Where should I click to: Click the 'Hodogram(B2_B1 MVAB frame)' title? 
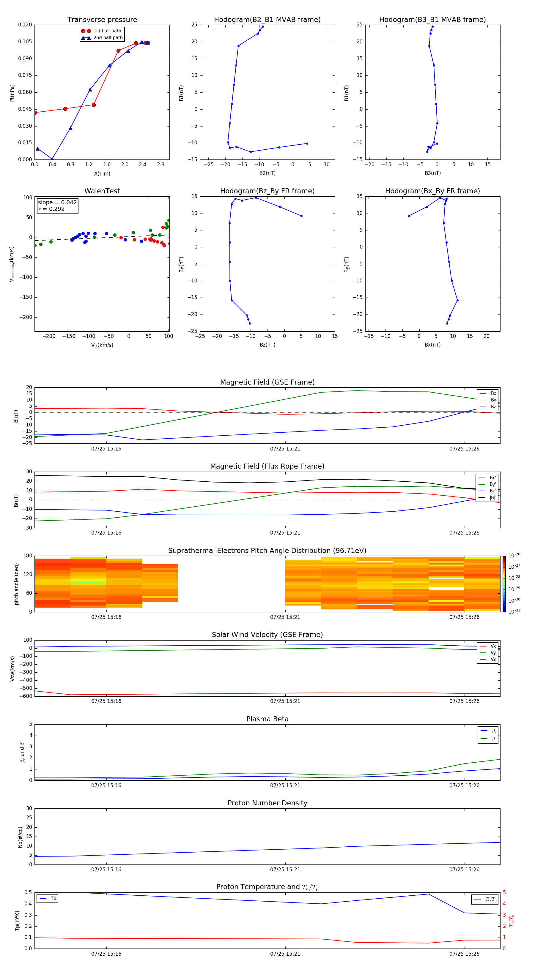267,20
